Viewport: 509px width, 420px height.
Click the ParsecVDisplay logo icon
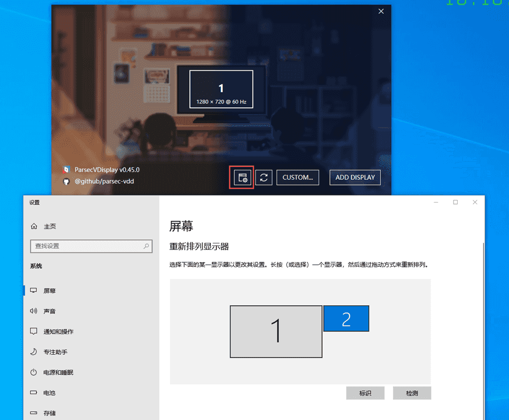[x=66, y=170]
